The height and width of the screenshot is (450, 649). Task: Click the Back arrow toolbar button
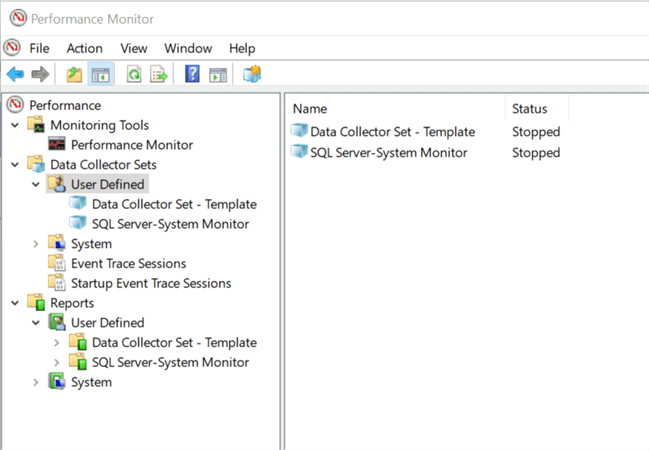(x=15, y=74)
